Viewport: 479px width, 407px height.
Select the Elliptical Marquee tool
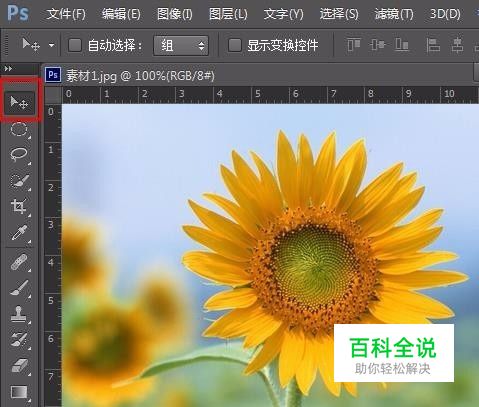tap(19, 129)
